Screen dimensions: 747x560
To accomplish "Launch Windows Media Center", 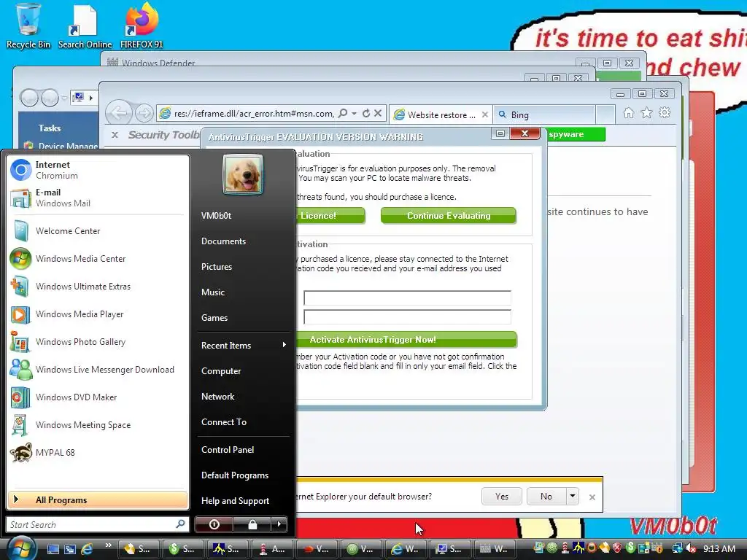I will coord(98,259).
